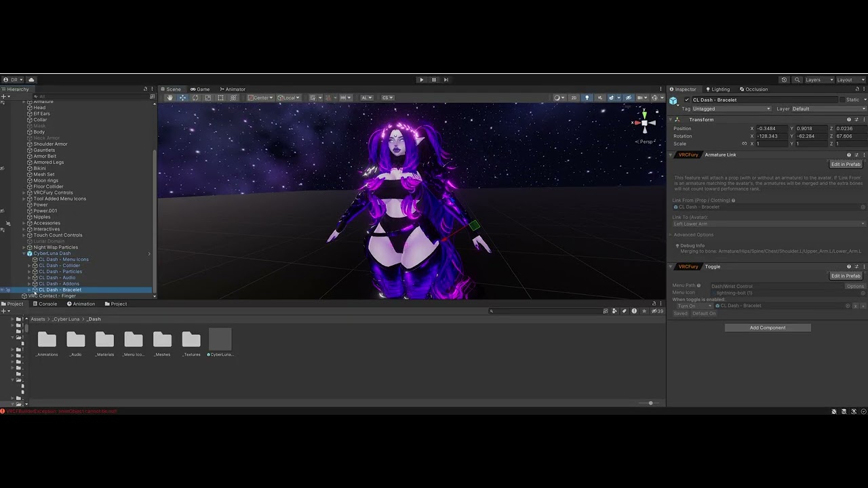Toggle scene audio

599,98
